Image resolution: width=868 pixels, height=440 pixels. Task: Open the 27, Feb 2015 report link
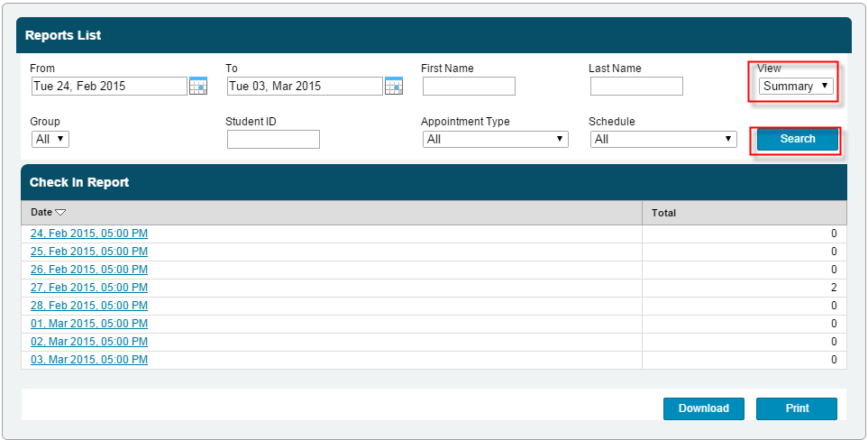89,288
